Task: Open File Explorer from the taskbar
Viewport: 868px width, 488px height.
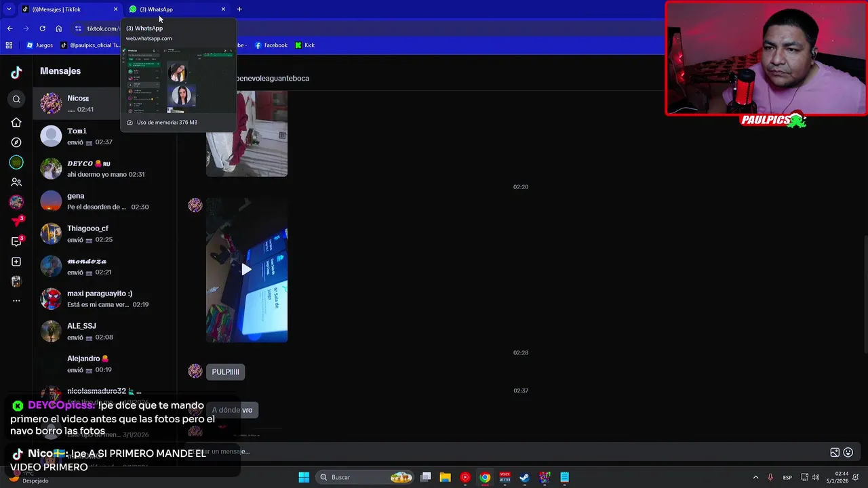Action: [x=446, y=477]
